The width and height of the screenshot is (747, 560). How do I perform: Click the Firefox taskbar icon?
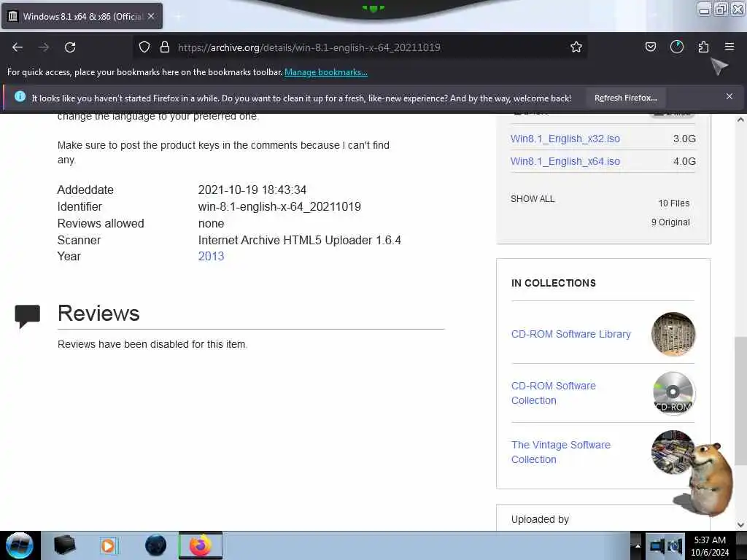[x=201, y=545]
